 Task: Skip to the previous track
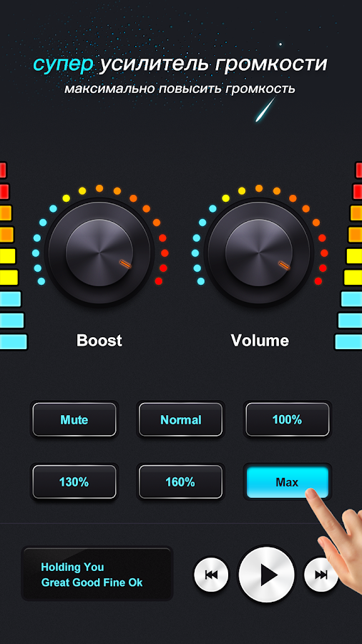pos(211,575)
